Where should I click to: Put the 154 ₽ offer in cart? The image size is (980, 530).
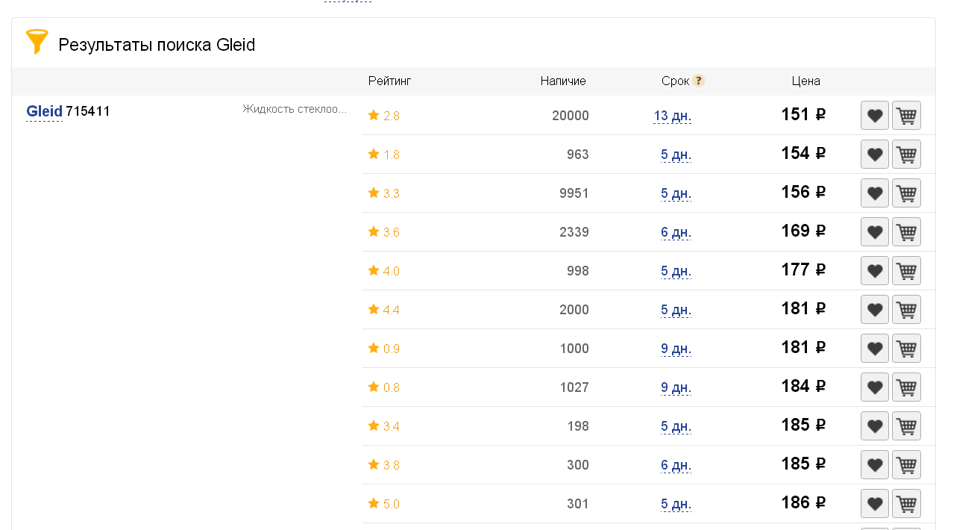click(x=907, y=155)
